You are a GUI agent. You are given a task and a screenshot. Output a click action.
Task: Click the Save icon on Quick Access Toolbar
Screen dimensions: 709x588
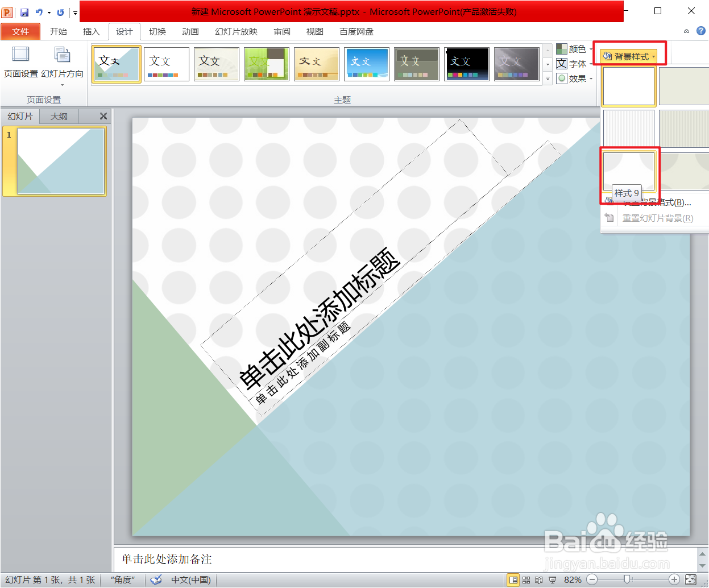click(x=24, y=11)
